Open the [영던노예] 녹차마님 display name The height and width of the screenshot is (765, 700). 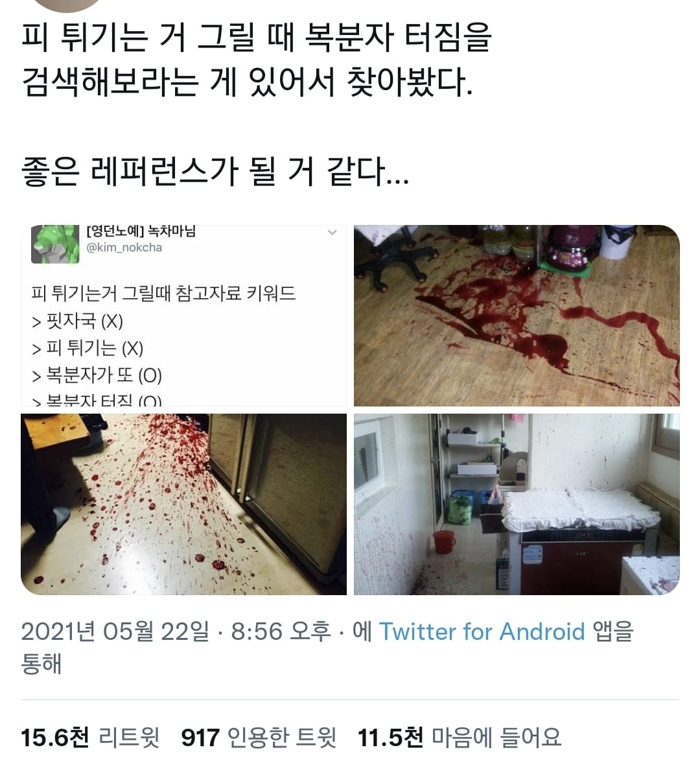141,231
